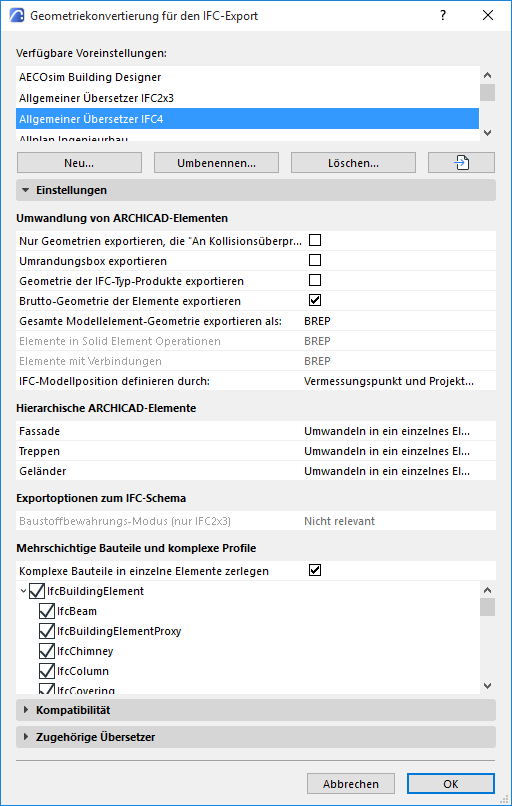Screen dimensions: 512x806
Task: Click the import preset icon button
Action: point(461,163)
